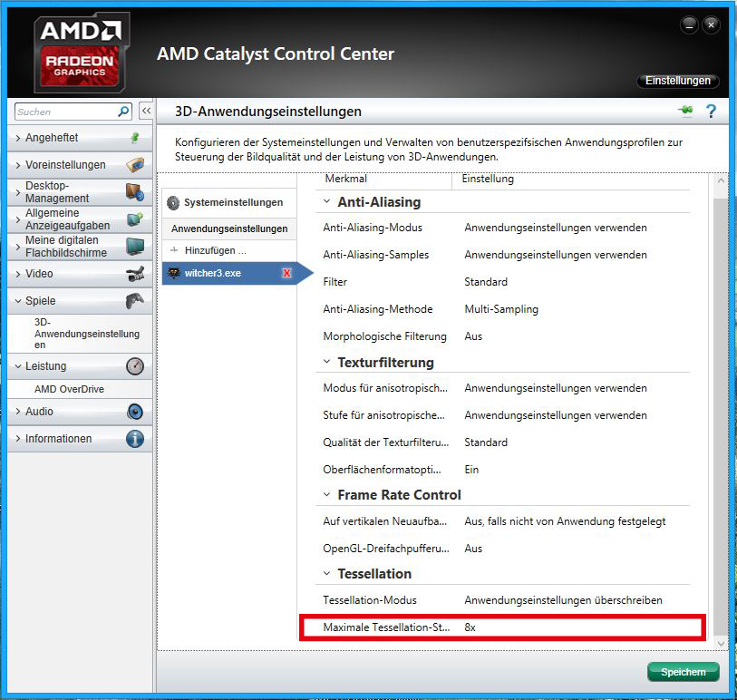Expand the Voreinstellungen sidebar section

click(x=18, y=165)
